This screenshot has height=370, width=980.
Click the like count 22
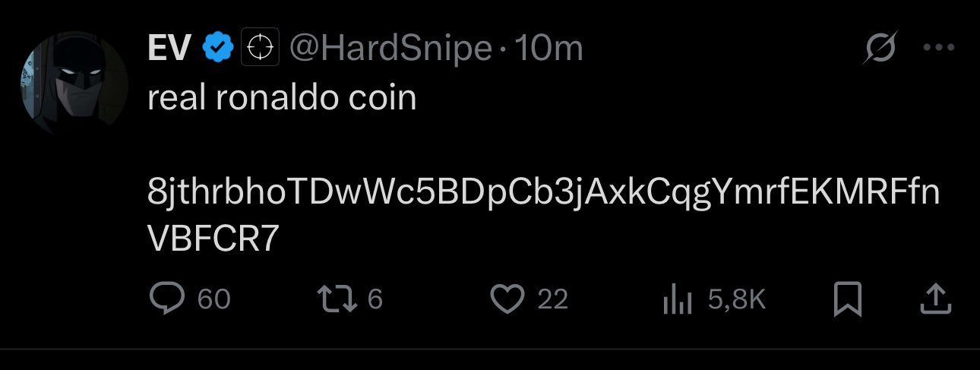pos(553,299)
